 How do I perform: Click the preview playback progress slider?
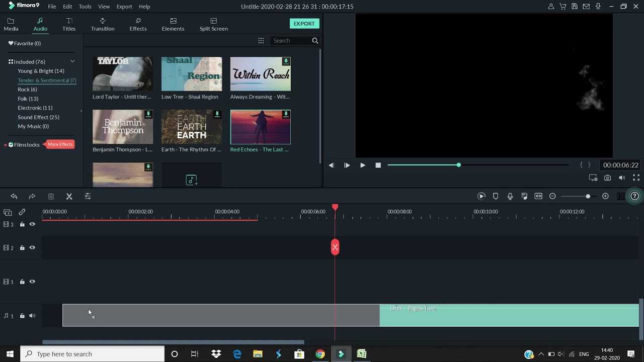click(x=478, y=165)
